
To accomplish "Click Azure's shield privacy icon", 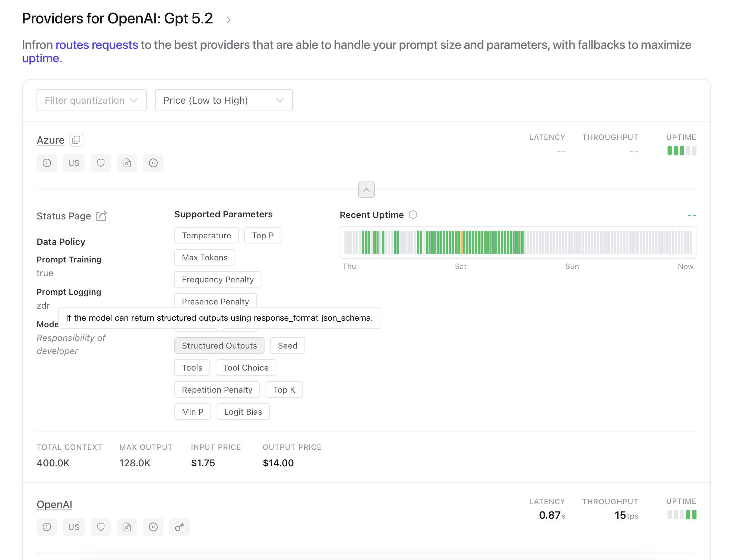I will (101, 163).
